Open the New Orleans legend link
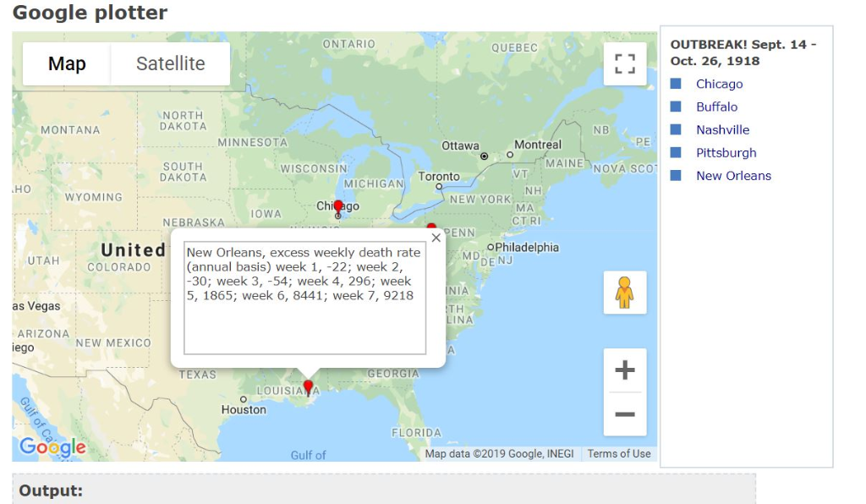Screen dimensions: 866x504 pos(733,176)
